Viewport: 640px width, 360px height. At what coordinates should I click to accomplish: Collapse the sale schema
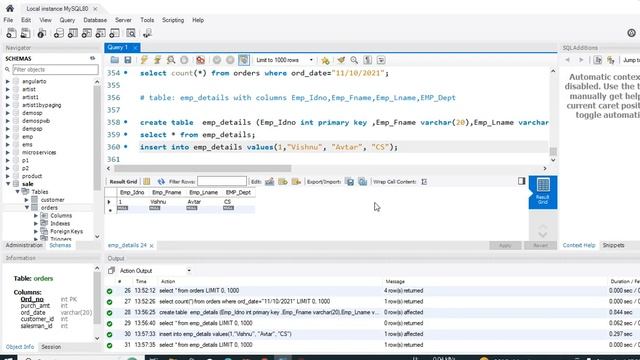click(8, 184)
